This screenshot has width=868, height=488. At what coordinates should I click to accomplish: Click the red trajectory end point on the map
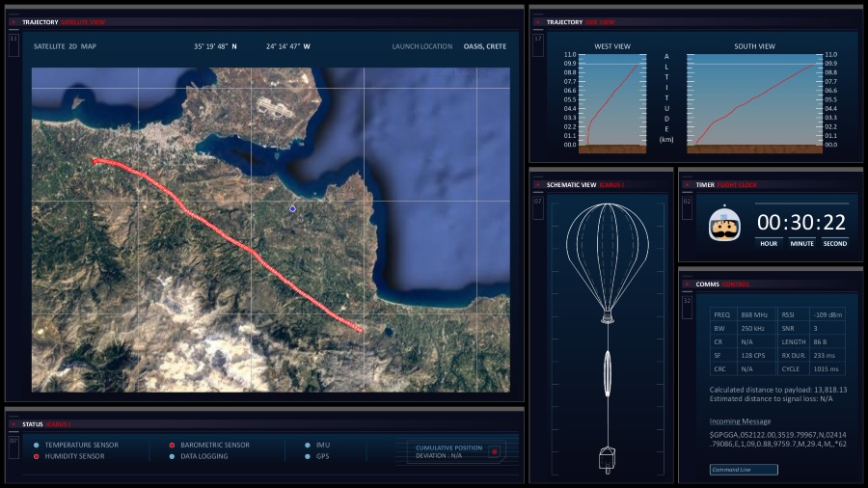[x=360, y=330]
